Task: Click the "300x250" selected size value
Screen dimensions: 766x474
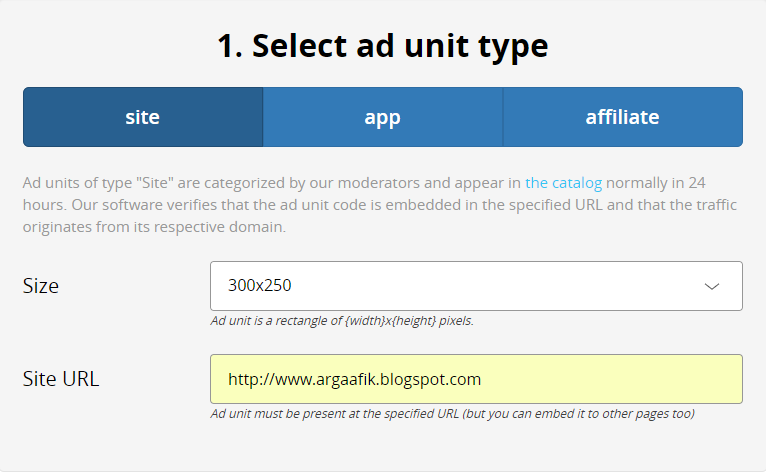Action: tap(259, 286)
